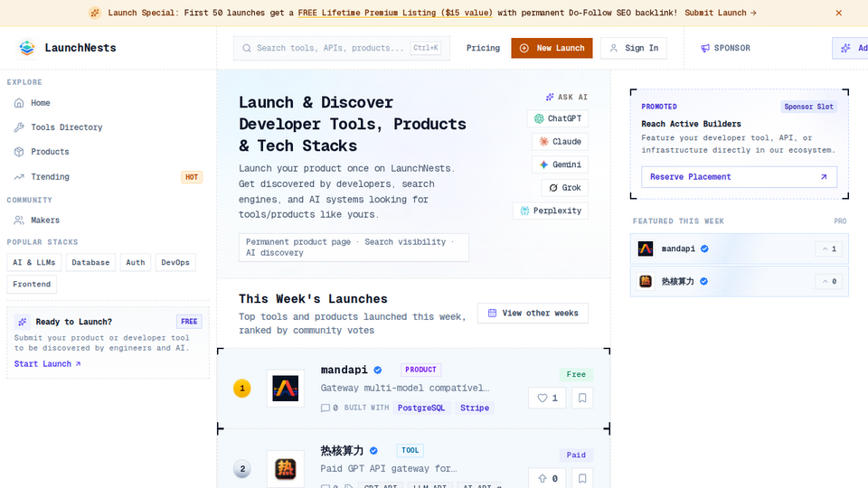Screen dimensions: 868x488
Task: Open the Products section
Action: tap(108, 152)
